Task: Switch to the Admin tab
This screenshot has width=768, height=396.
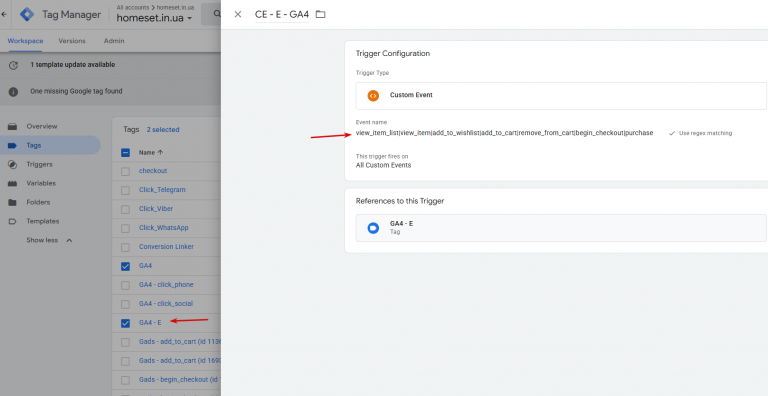Action: [114, 41]
